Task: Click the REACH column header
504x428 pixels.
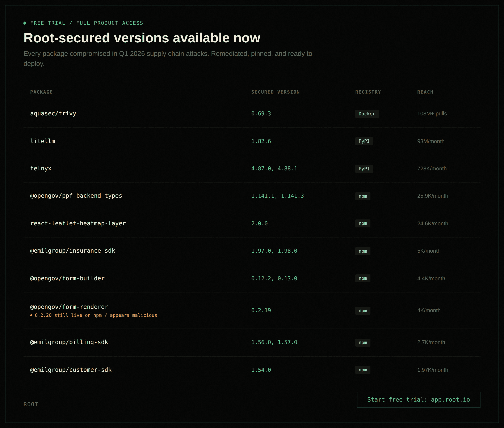Action: (425, 92)
